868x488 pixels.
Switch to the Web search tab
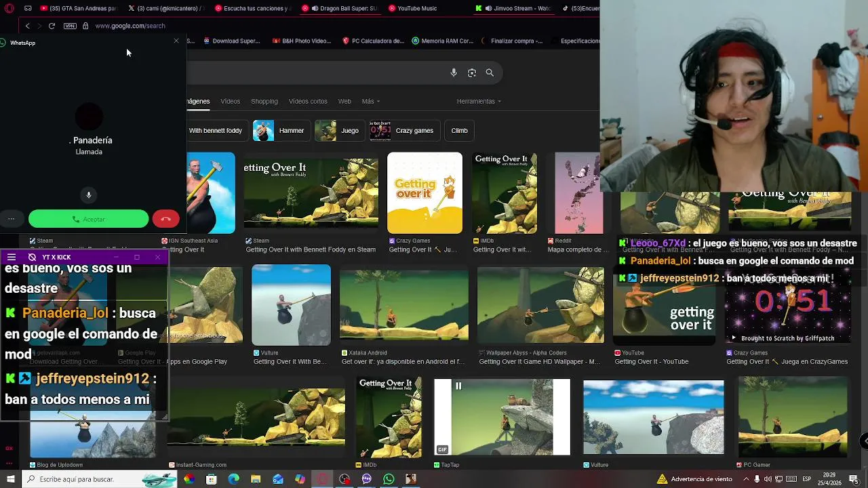(344, 101)
